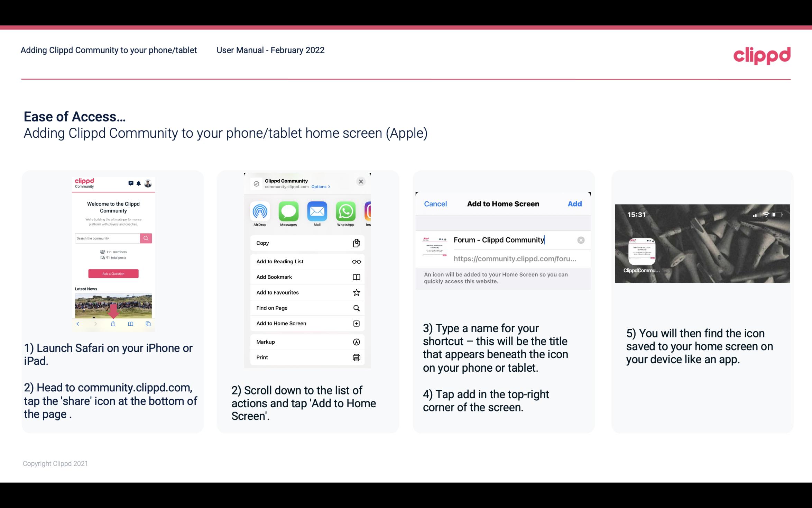This screenshot has width=812, height=508.
Task: Close the share sheet with X button
Action: 361,181
